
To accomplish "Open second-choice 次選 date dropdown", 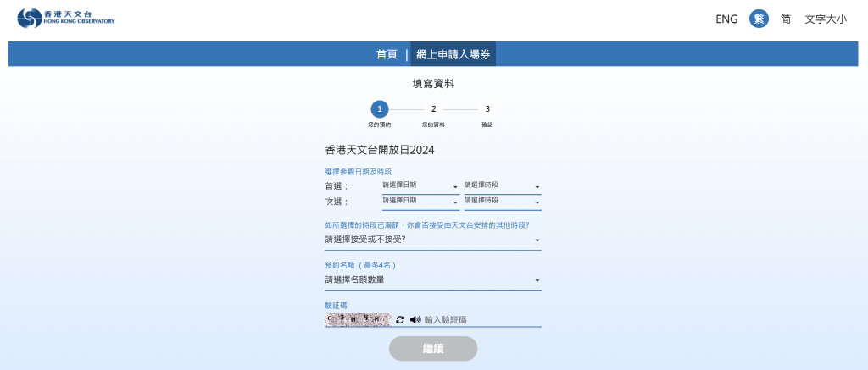I will (x=420, y=202).
